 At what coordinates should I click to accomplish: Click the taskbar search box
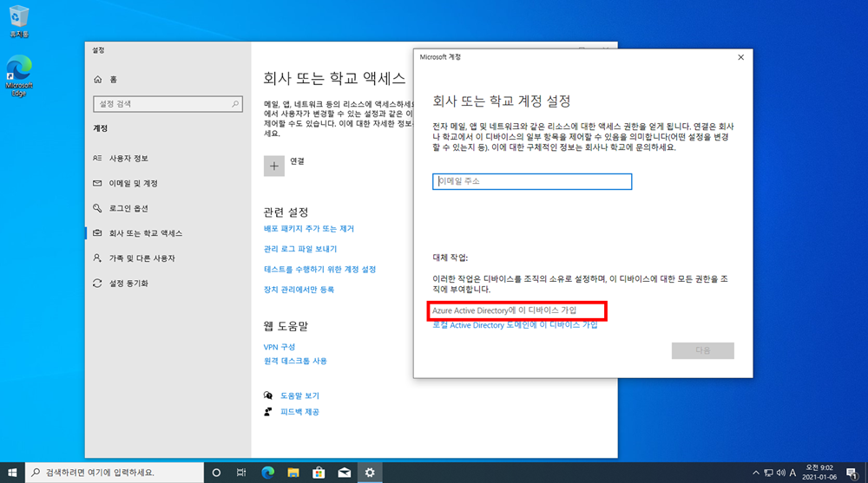click(115, 473)
